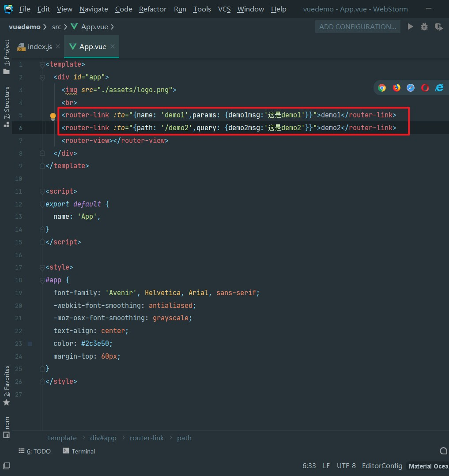Click the template breadcrumb at editor bottom

[x=62, y=438]
